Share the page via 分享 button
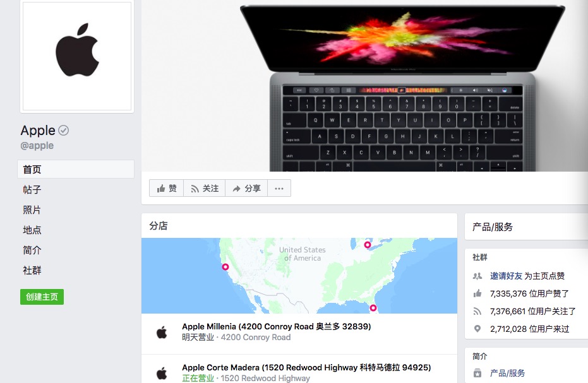The height and width of the screenshot is (383, 588). click(246, 188)
